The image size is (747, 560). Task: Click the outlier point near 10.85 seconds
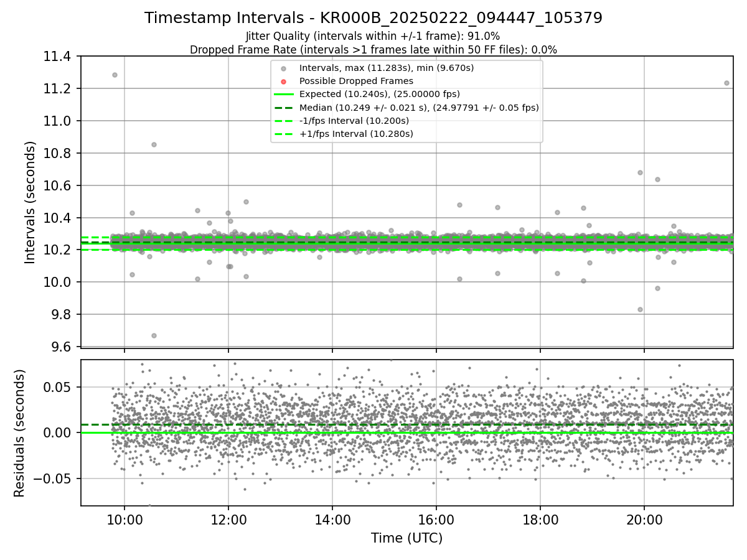point(154,144)
